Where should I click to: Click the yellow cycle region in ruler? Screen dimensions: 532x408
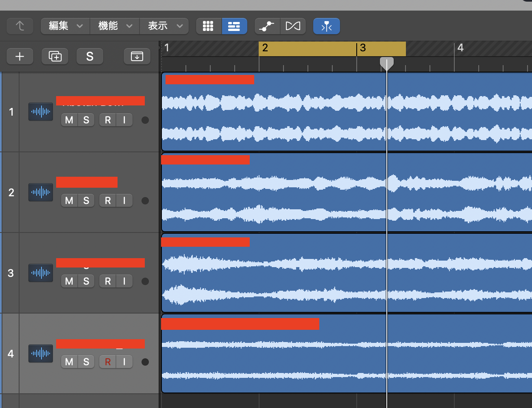331,48
